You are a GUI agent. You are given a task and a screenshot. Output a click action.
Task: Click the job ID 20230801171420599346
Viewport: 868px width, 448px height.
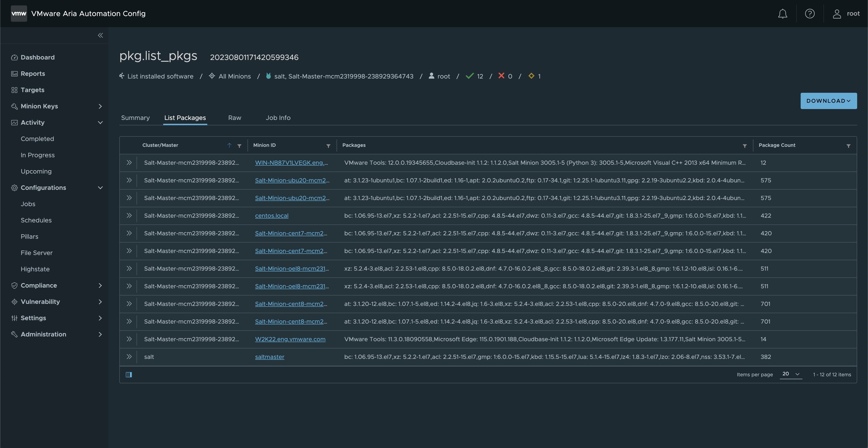point(254,57)
